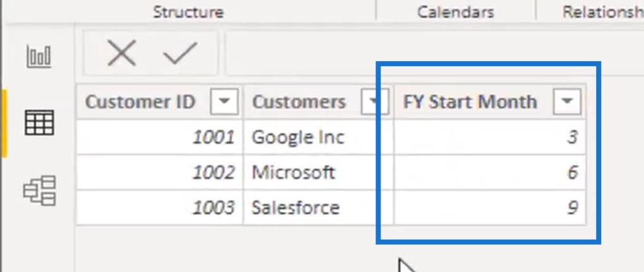Open Model view relationships icon
Image resolution: width=644 pixels, height=272 pixels.
39,191
